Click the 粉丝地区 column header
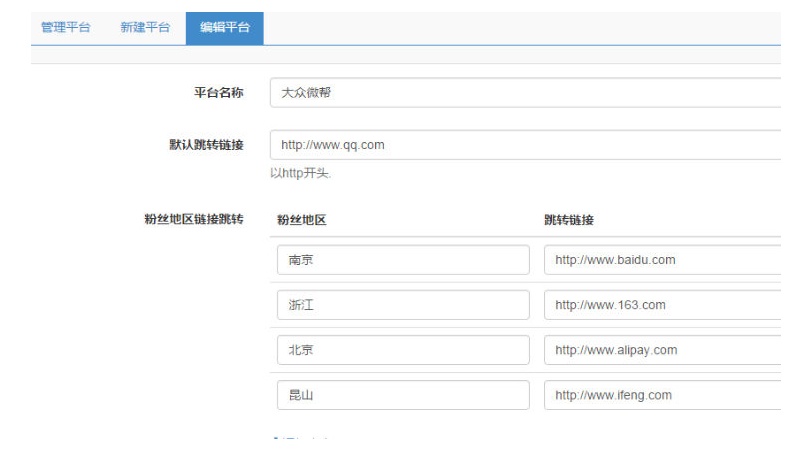Screen dimensions: 812x451 pos(302,220)
